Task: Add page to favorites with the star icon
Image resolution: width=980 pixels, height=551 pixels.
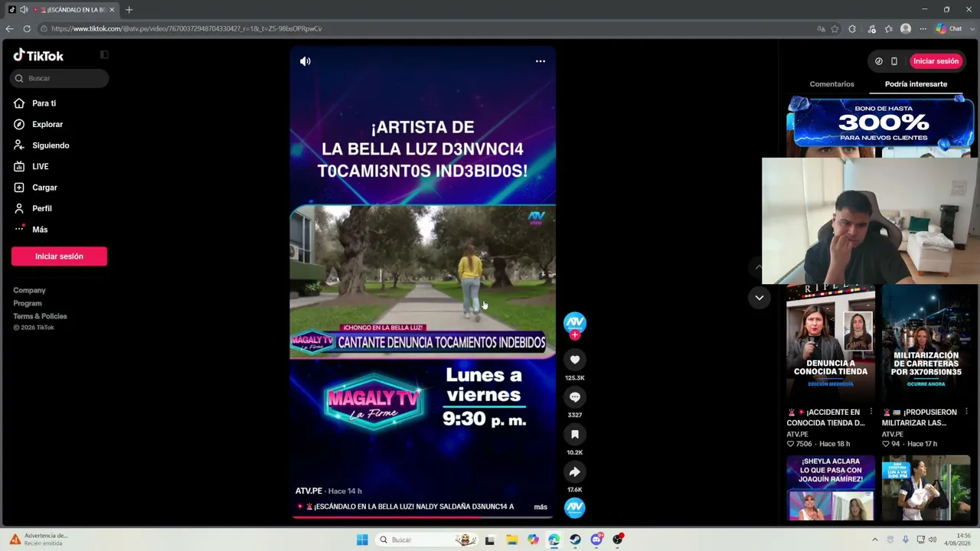Action: click(835, 28)
